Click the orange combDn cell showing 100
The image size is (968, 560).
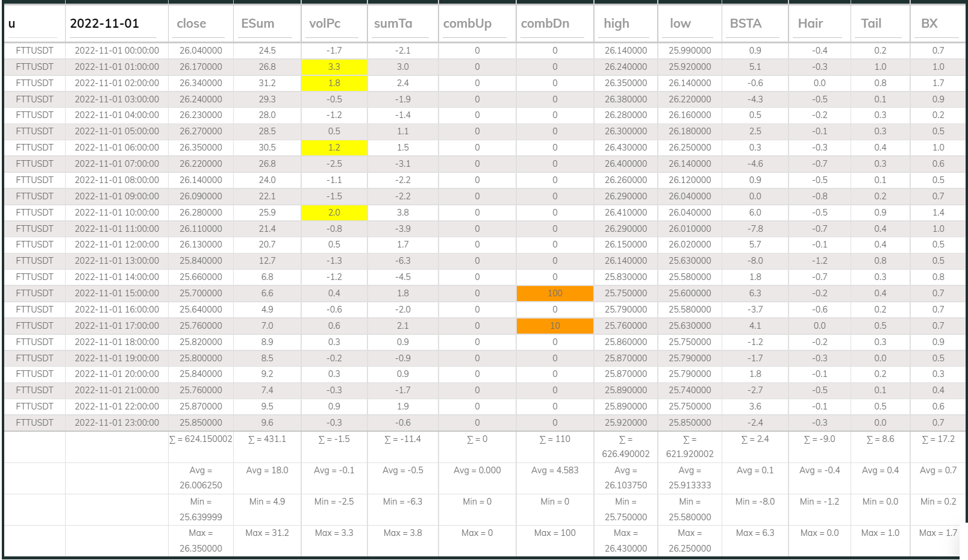[x=554, y=293]
